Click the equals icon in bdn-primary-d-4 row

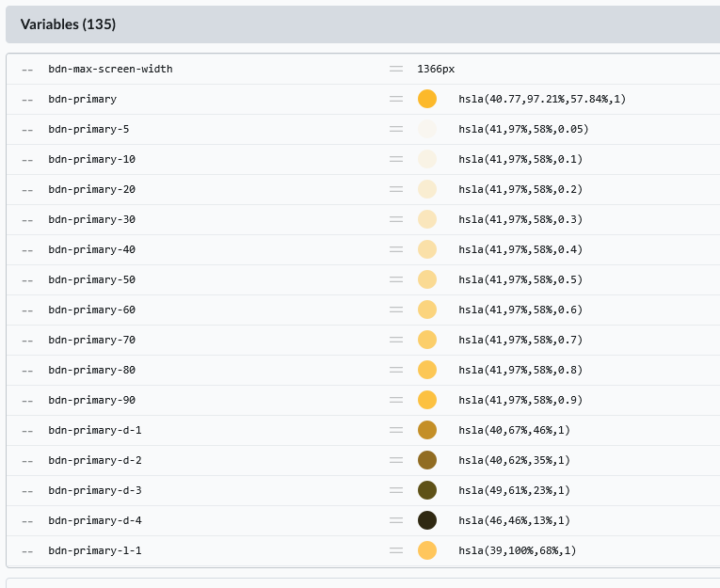(396, 520)
